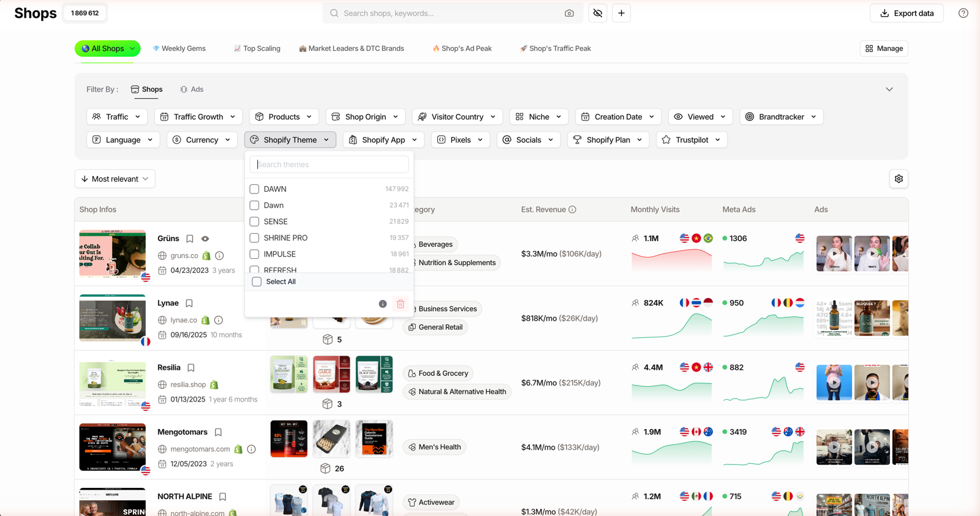Click the eye icon beside Grüns

(x=205, y=239)
